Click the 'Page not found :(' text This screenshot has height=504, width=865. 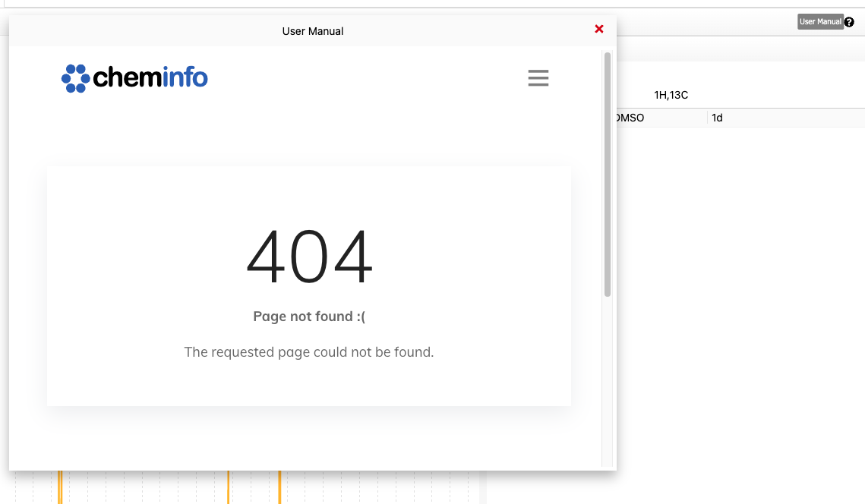click(x=308, y=316)
